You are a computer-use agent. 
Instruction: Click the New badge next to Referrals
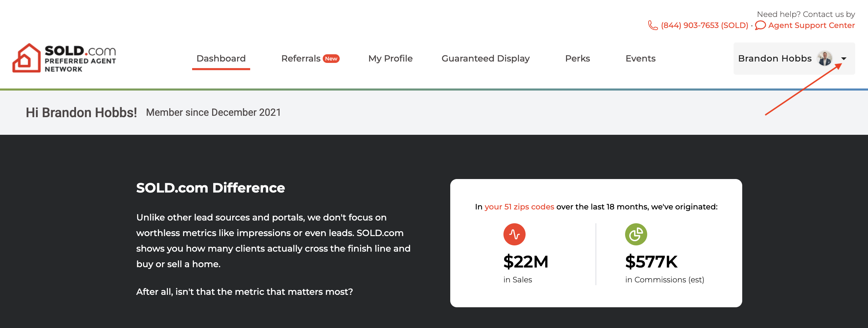point(331,59)
